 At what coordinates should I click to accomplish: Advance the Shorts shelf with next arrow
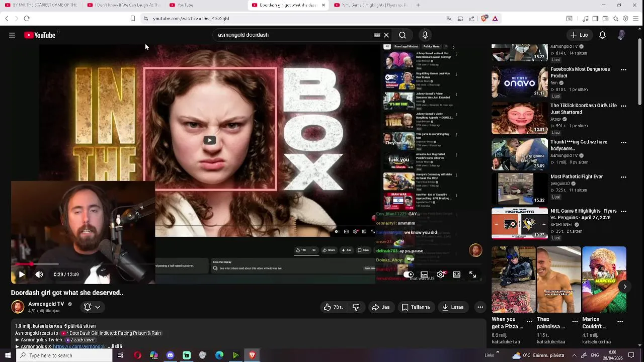tap(624, 287)
